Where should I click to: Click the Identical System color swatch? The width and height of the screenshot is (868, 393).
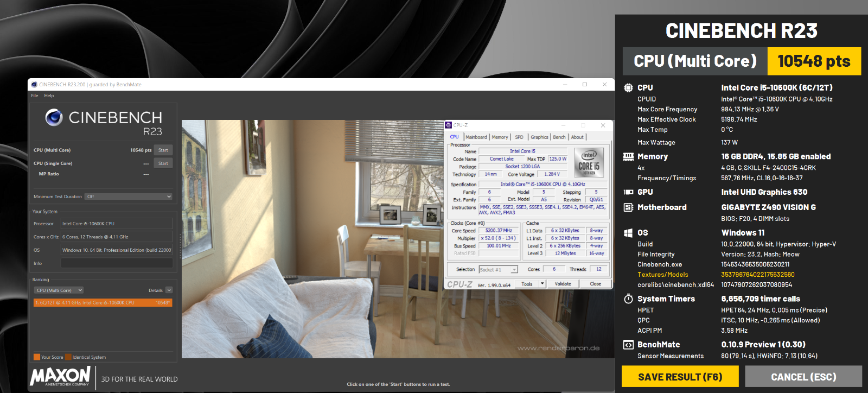(x=68, y=357)
